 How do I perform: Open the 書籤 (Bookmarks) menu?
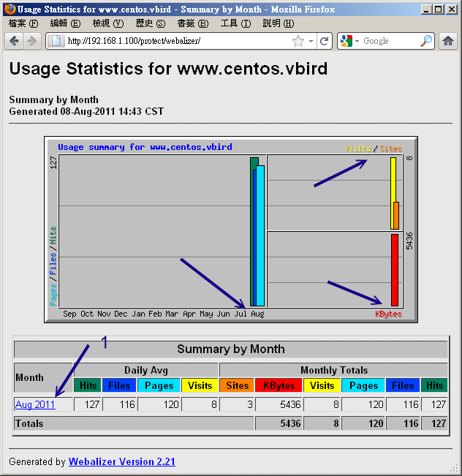point(192,23)
